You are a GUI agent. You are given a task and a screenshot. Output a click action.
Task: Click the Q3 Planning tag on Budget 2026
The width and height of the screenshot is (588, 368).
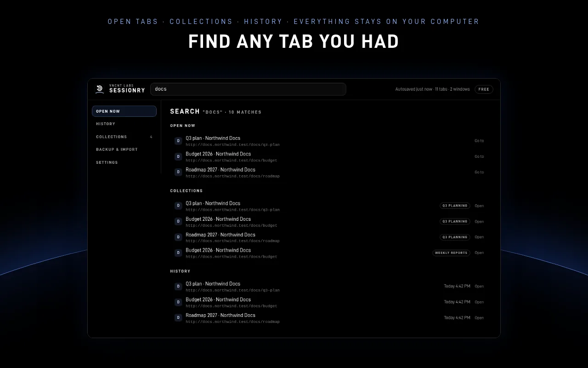point(455,221)
